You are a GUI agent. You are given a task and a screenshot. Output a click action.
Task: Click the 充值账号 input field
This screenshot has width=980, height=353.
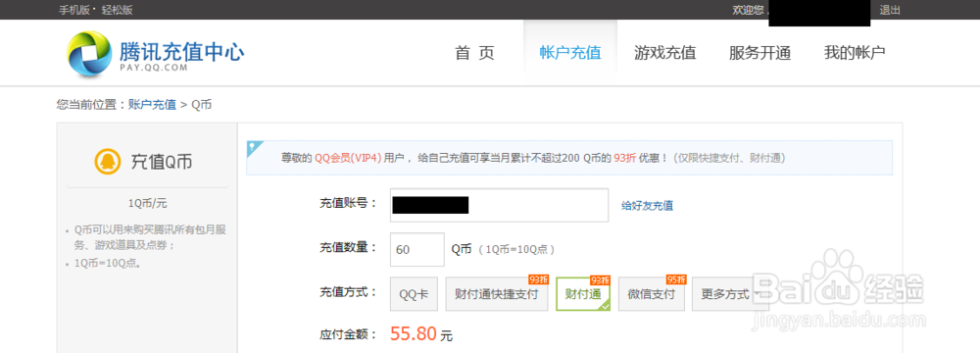499,205
